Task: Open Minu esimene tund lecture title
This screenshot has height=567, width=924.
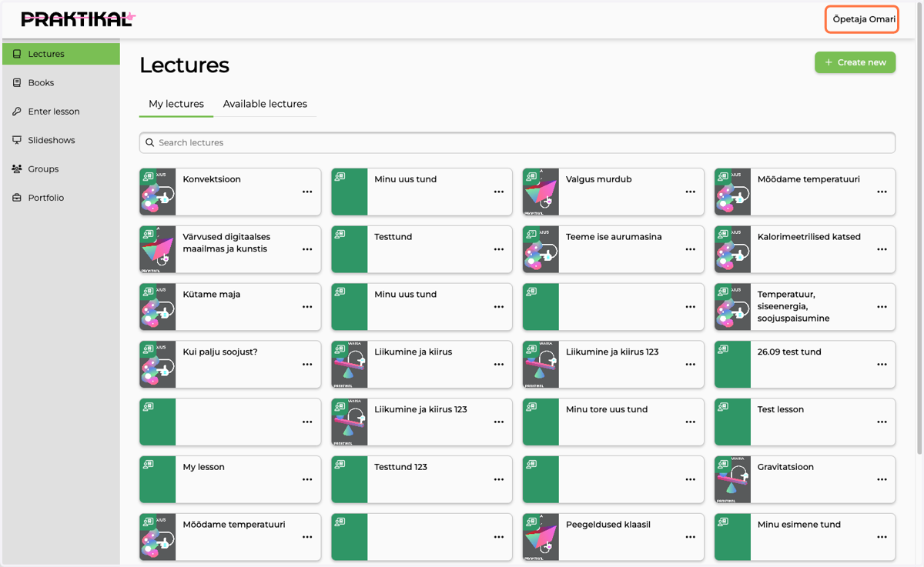Action: click(x=799, y=525)
